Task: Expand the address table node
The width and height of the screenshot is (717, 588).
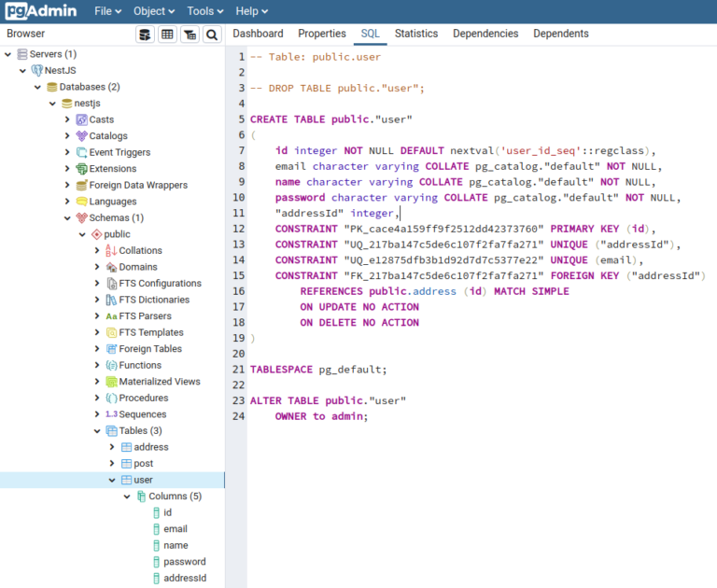Action: tap(112, 447)
